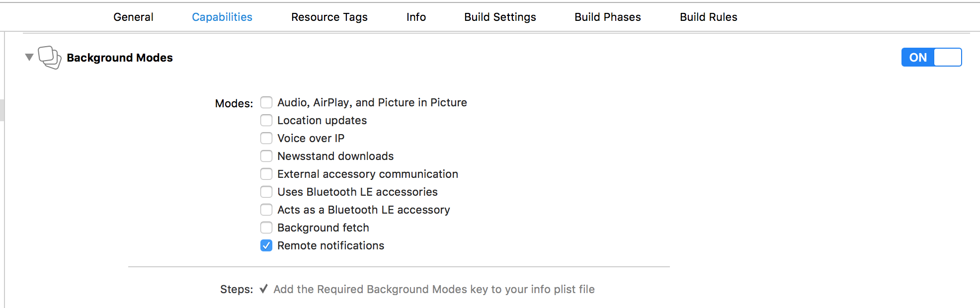Open the Info tab
The image size is (980, 308).
[x=416, y=17]
